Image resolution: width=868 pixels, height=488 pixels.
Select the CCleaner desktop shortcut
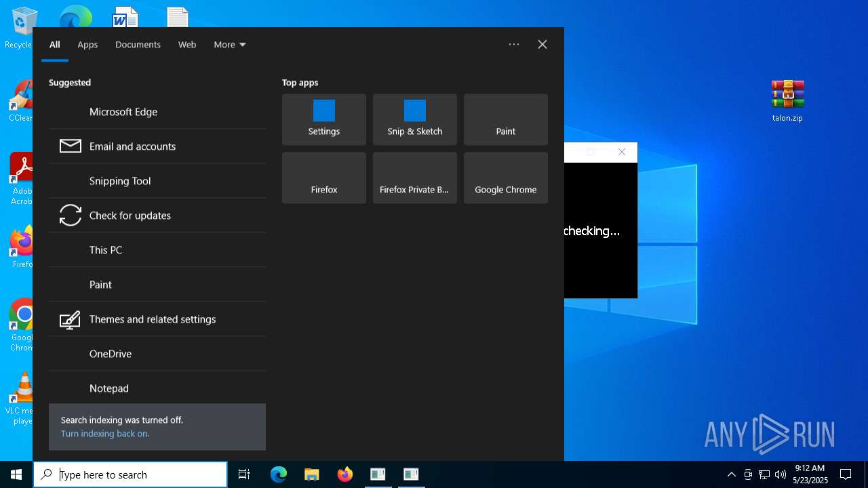(x=21, y=100)
